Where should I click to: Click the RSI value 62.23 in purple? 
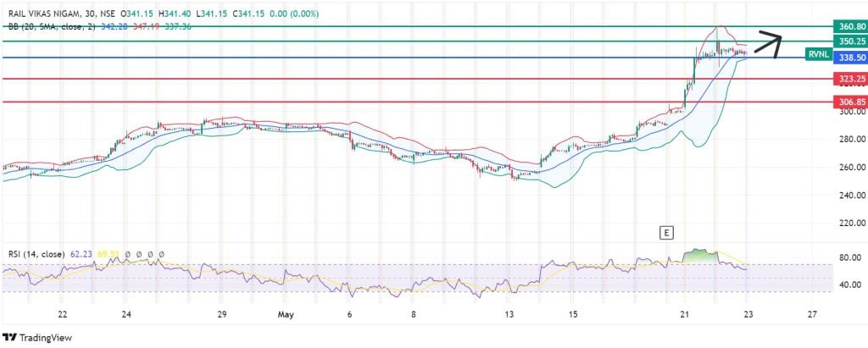(81, 255)
